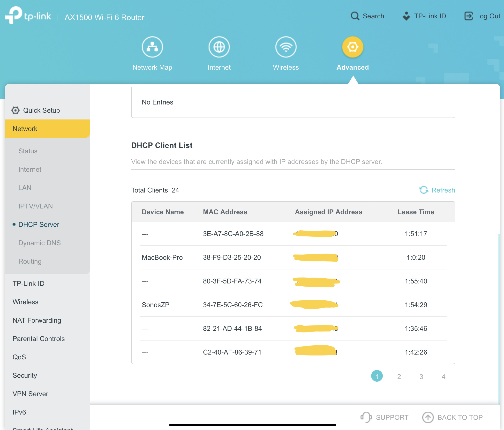Click the Search magnifier icon

coord(355,16)
